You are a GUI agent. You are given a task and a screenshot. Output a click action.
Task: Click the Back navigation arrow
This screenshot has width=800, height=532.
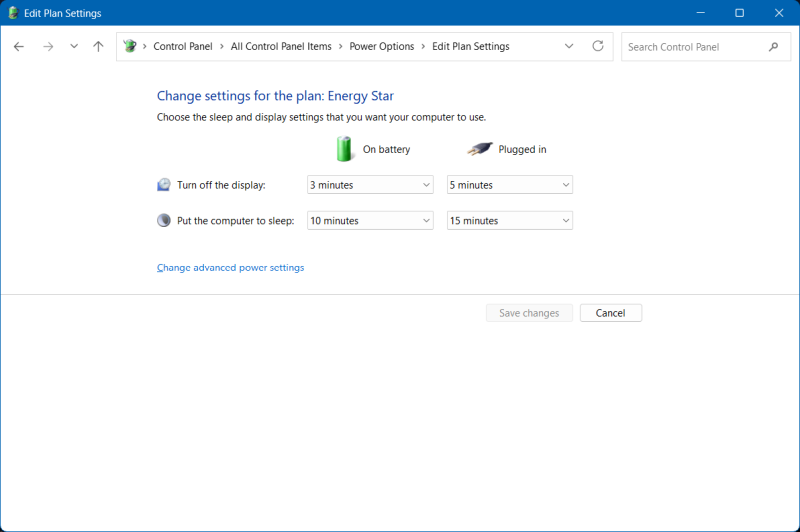coord(19,47)
